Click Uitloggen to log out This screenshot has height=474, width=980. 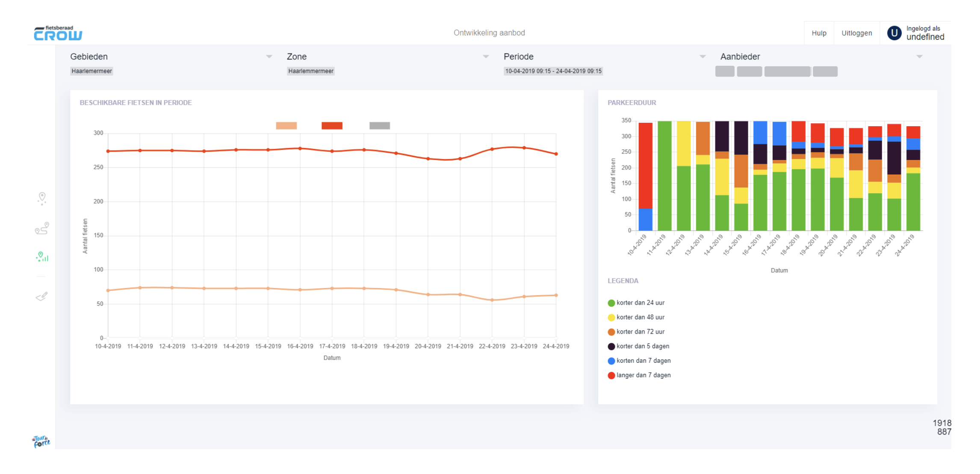[856, 33]
